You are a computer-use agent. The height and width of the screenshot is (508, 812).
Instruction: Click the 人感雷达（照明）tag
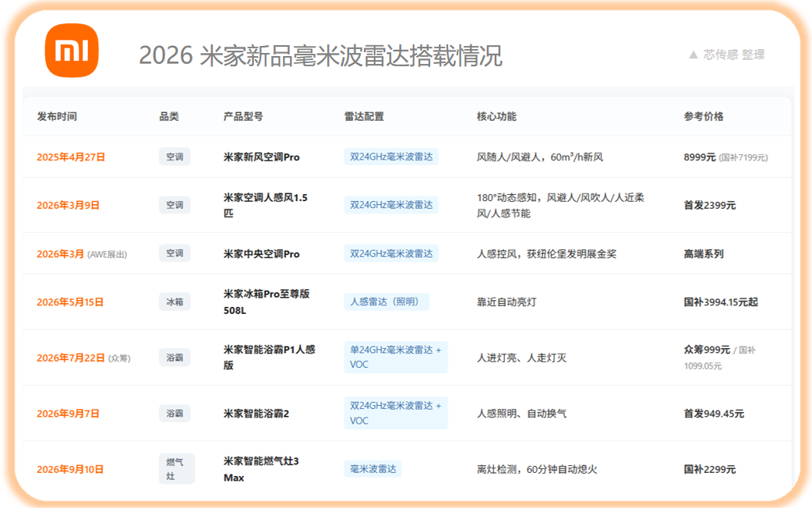pyautogui.click(x=387, y=302)
